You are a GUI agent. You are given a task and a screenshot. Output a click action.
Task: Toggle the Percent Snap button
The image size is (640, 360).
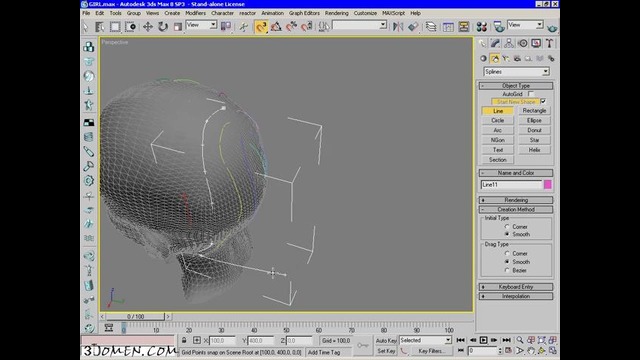(x=291, y=27)
